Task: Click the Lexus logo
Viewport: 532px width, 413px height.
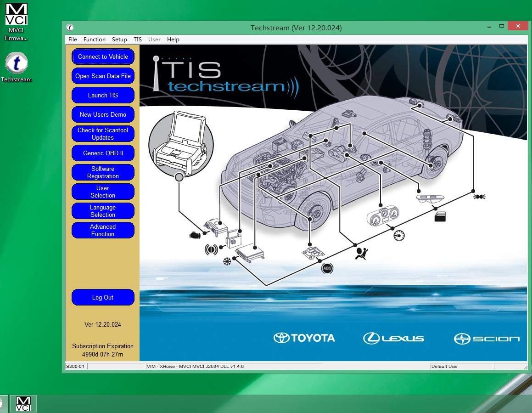Action: click(393, 338)
